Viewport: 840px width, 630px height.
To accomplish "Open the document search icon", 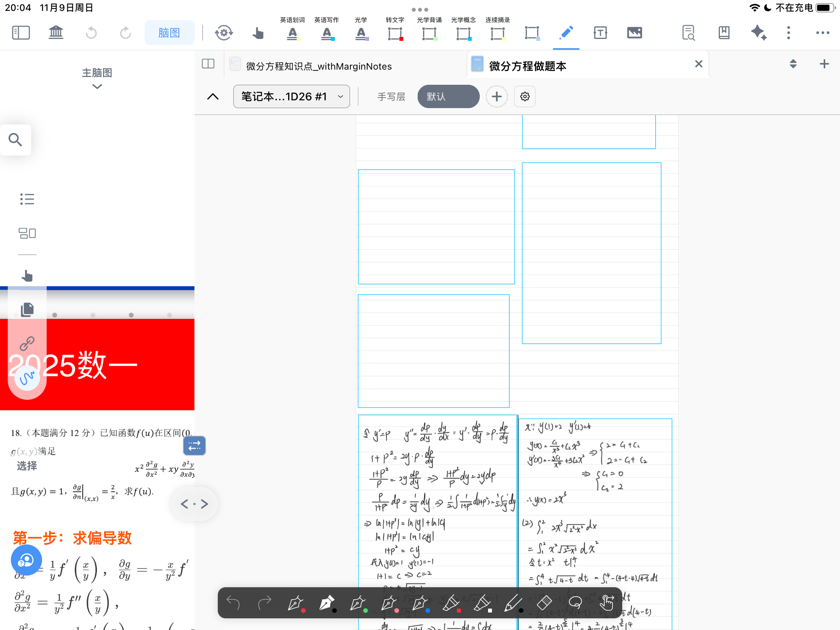I will coord(688,33).
